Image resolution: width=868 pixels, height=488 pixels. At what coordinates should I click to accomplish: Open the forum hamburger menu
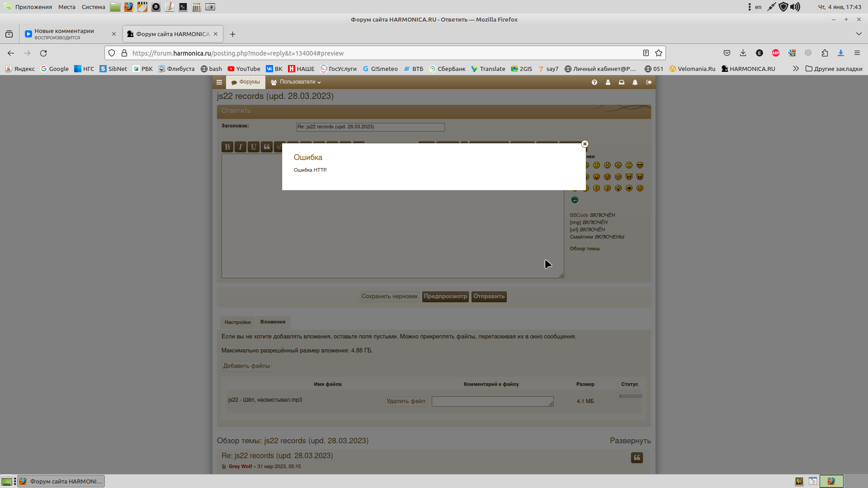click(x=219, y=82)
